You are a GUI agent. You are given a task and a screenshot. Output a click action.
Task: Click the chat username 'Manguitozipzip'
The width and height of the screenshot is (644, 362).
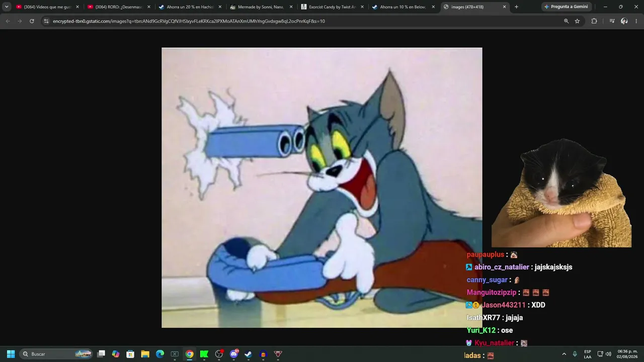492,293
